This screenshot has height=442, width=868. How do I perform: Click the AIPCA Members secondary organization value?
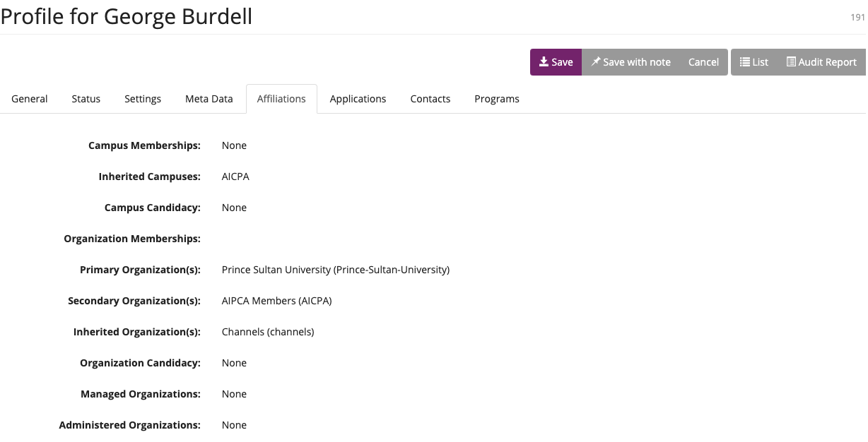click(x=276, y=301)
